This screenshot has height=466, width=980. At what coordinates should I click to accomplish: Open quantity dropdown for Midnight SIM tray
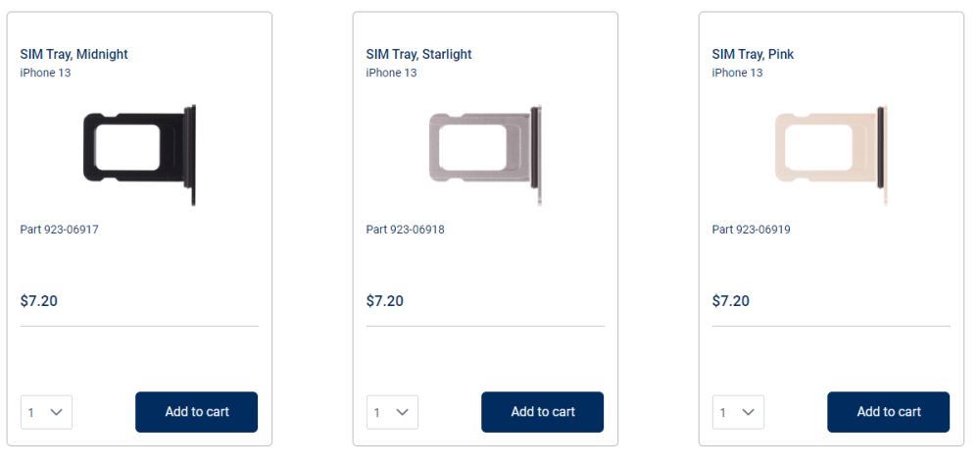pyautogui.click(x=46, y=412)
